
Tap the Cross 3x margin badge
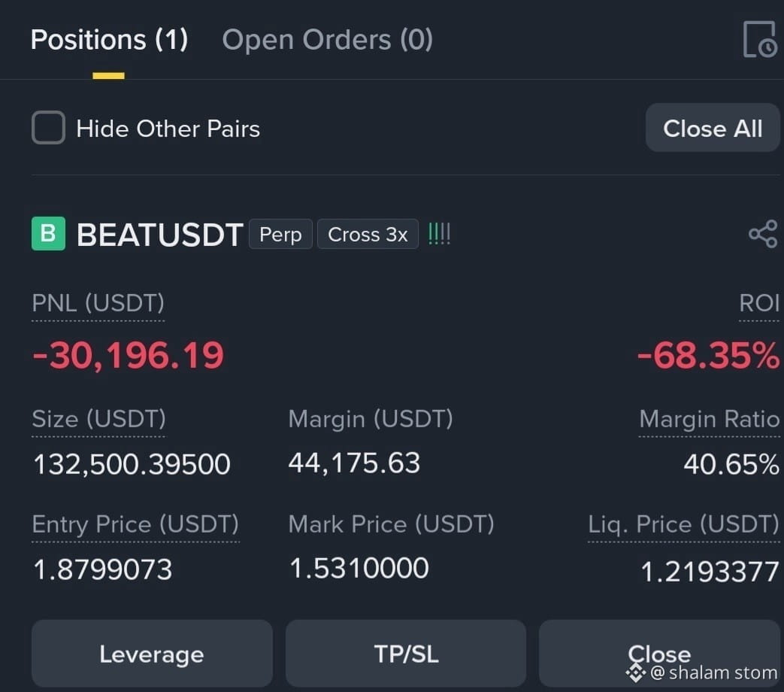pos(368,234)
